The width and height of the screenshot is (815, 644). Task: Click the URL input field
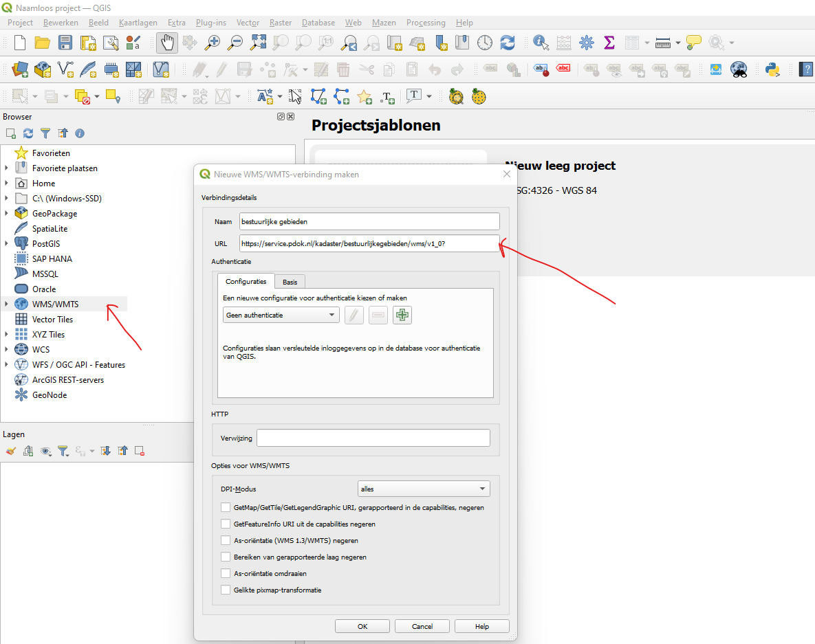(369, 243)
